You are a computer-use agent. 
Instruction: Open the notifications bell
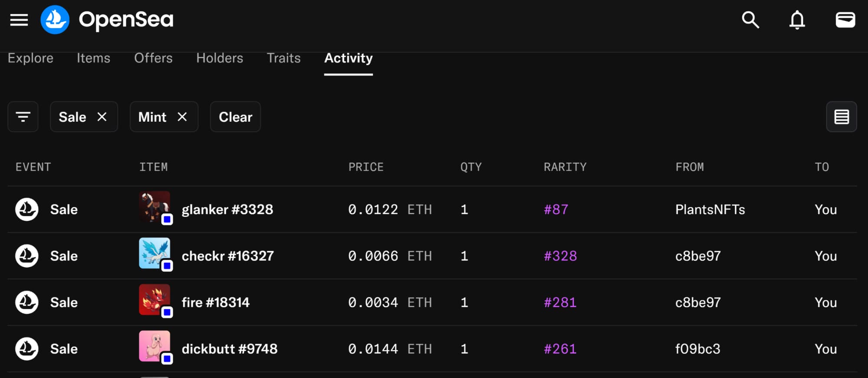point(797,20)
